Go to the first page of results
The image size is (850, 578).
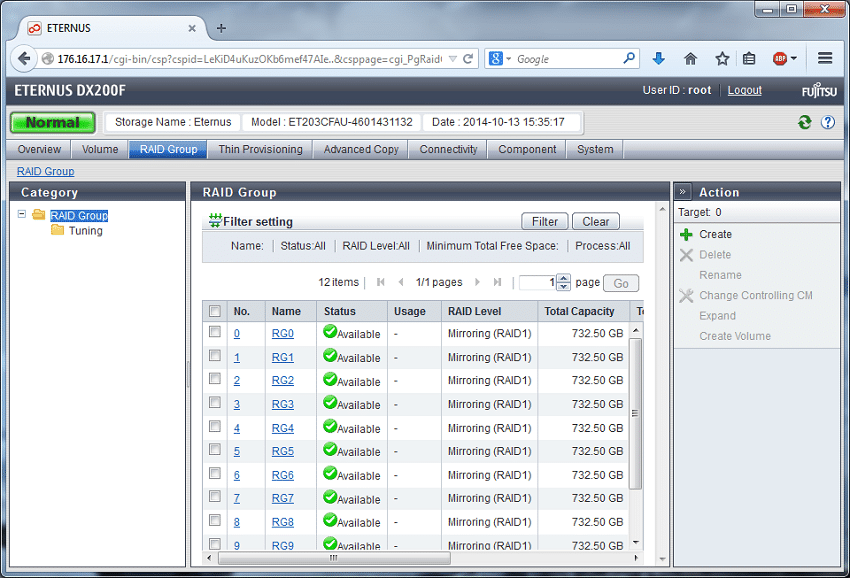pyautogui.click(x=381, y=282)
